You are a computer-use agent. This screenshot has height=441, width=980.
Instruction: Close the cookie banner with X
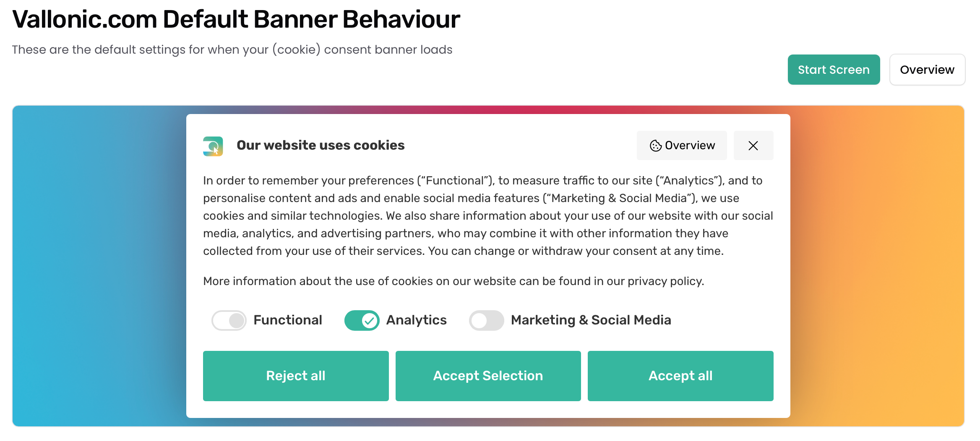point(753,145)
